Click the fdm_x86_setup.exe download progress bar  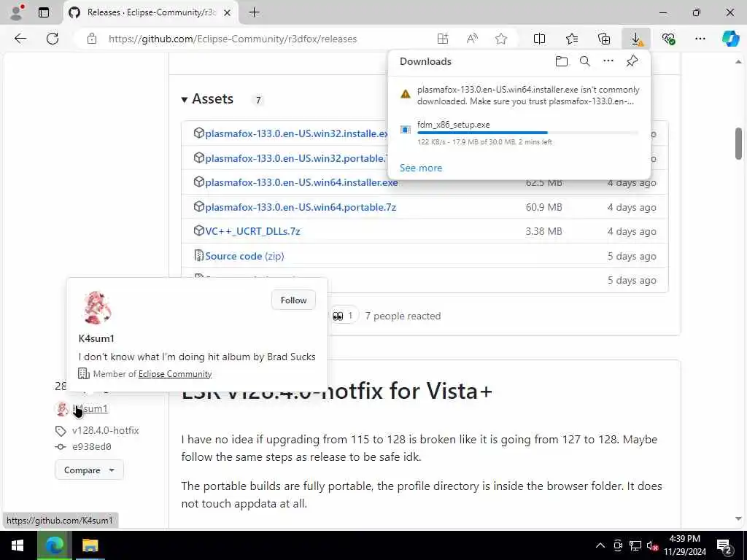click(527, 133)
